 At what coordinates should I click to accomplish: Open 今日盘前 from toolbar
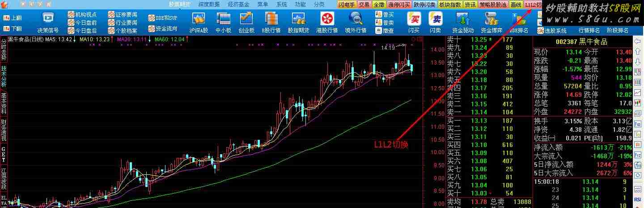coord(82,22)
